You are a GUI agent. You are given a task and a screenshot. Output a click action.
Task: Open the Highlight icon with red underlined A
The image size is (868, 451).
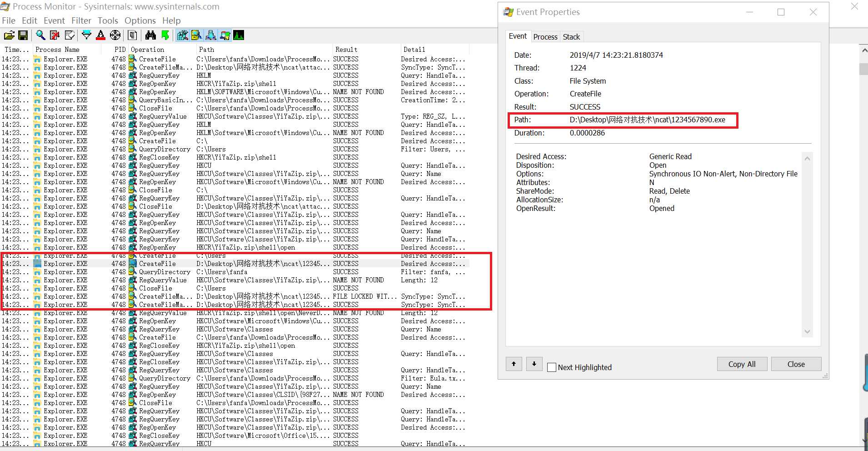[x=101, y=35]
